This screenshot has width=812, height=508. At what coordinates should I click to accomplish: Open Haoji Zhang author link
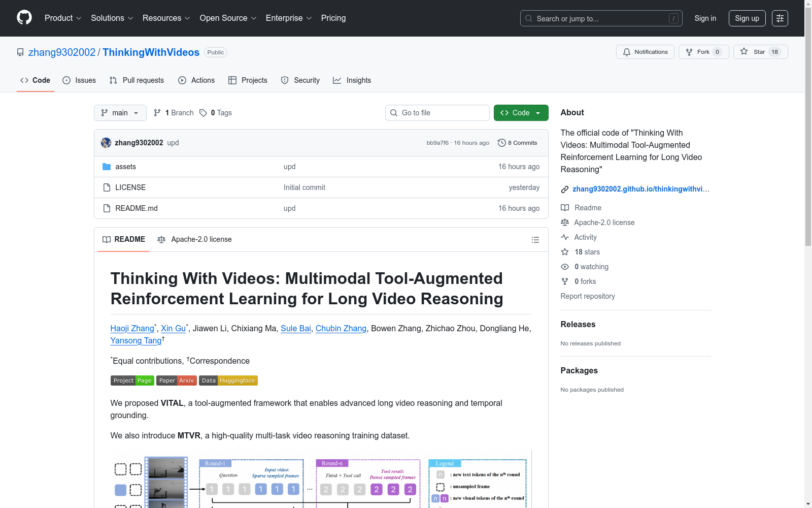132,329
